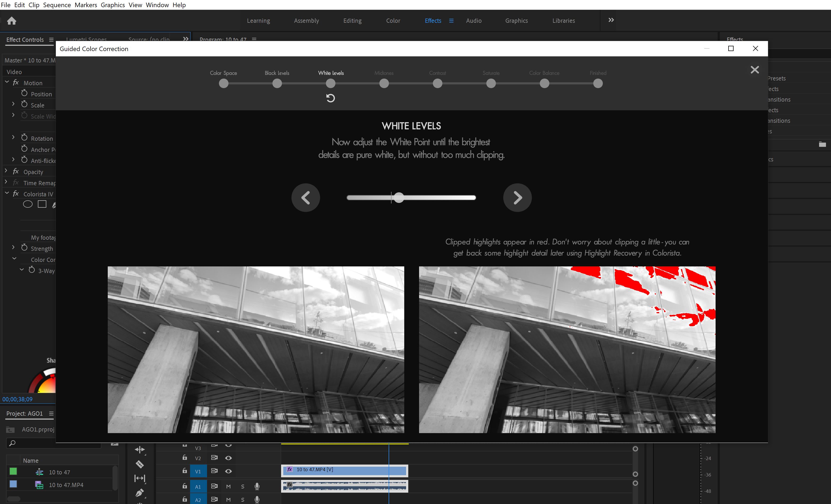Click the voice-over record microphone on A1
Image resolution: width=831 pixels, height=504 pixels.
click(257, 487)
